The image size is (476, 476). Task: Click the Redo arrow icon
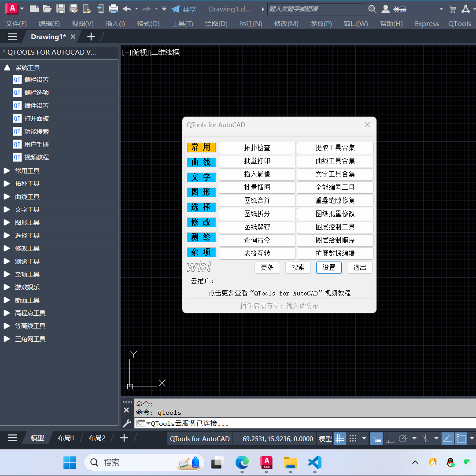[147, 9]
